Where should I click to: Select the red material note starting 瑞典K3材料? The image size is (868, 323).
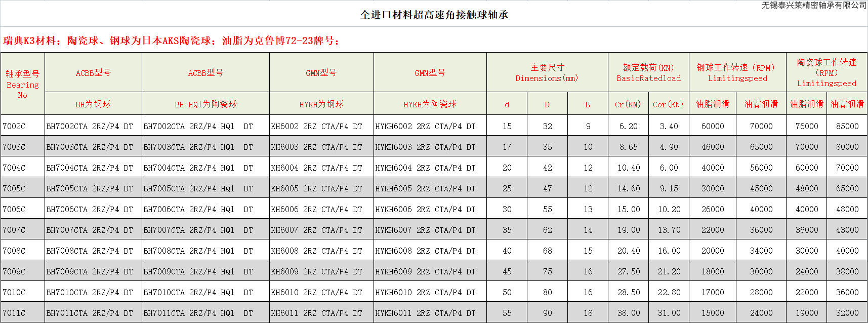171,41
